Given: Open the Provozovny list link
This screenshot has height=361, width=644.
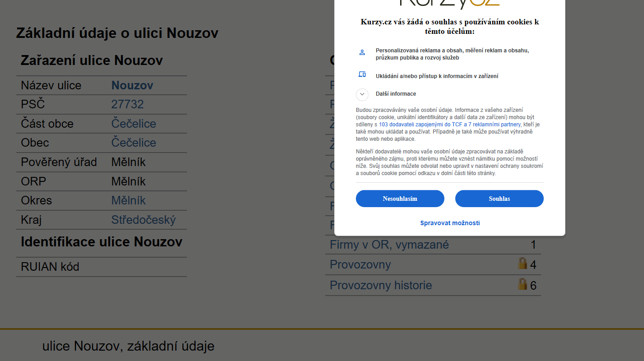Looking at the screenshot, I should coord(360,264).
